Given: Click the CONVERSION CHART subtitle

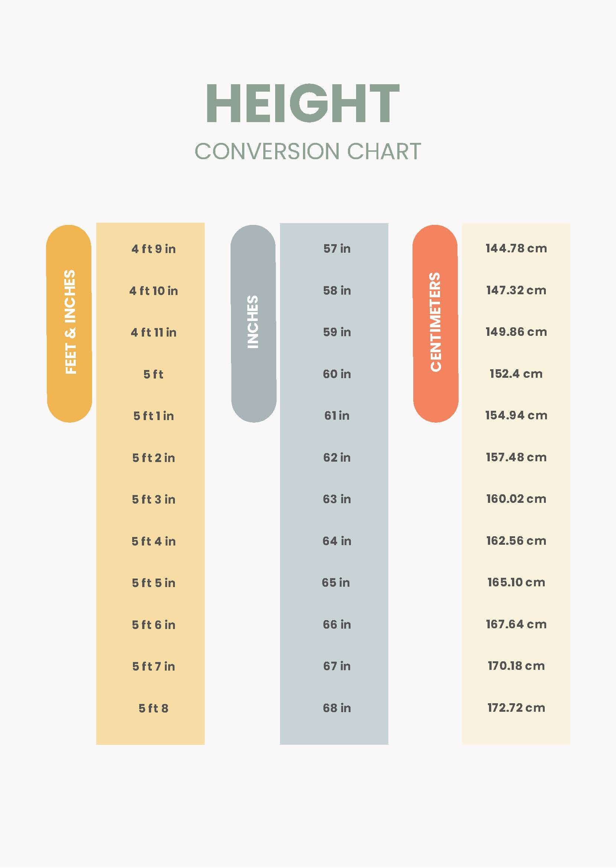Looking at the screenshot, I should 307,151.
